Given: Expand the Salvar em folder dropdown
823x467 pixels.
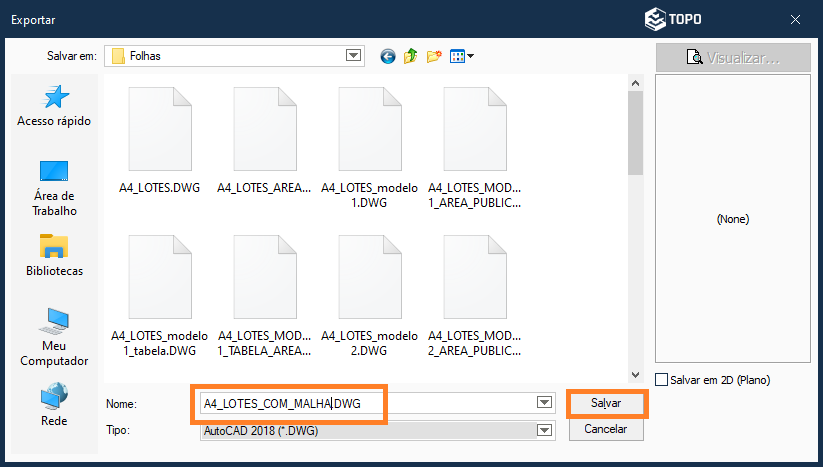Looking at the screenshot, I should 353,56.
